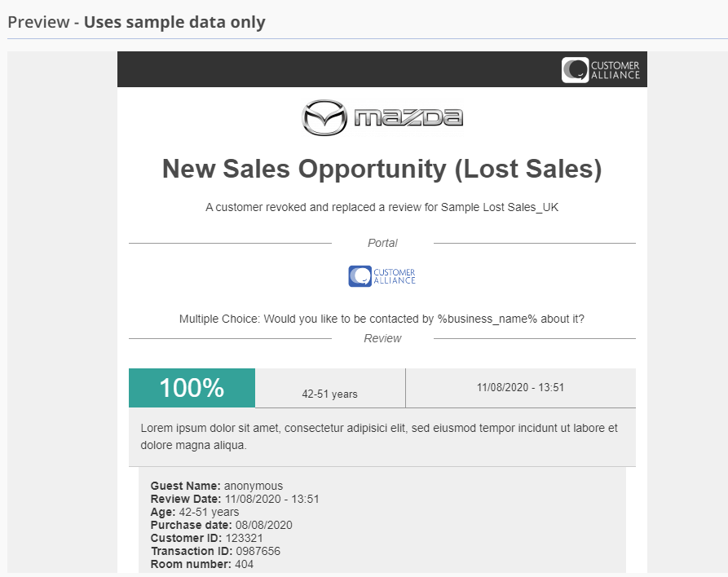The height and width of the screenshot is (577, 728).
Task: Click the Customer ID 123321 line
Action: click(x=206, y=538)
